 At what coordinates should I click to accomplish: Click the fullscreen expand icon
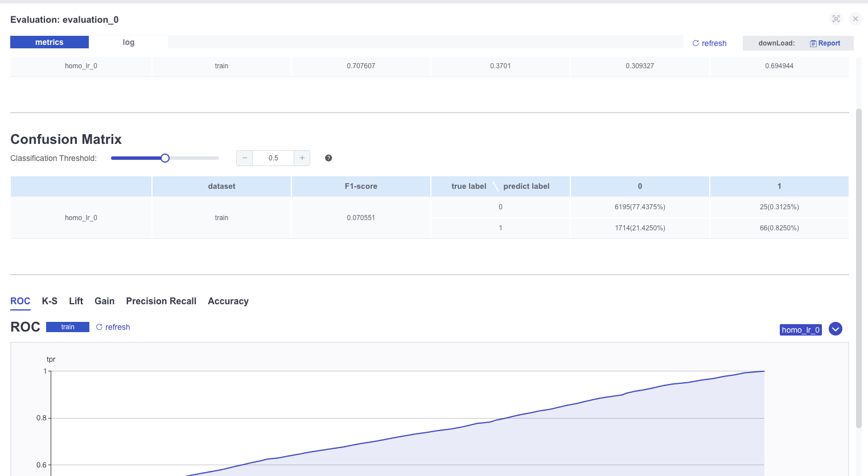836,19
